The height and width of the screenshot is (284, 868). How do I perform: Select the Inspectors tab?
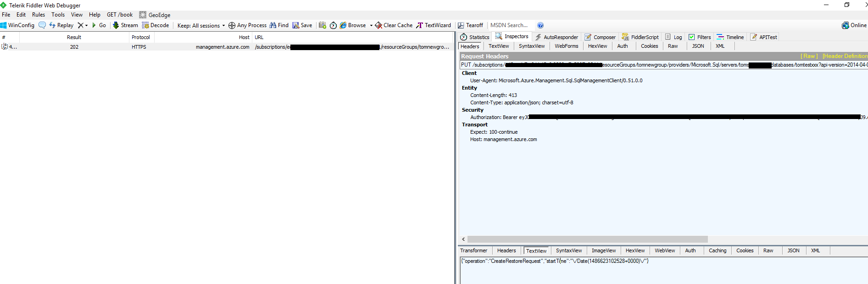click(512, 37)
